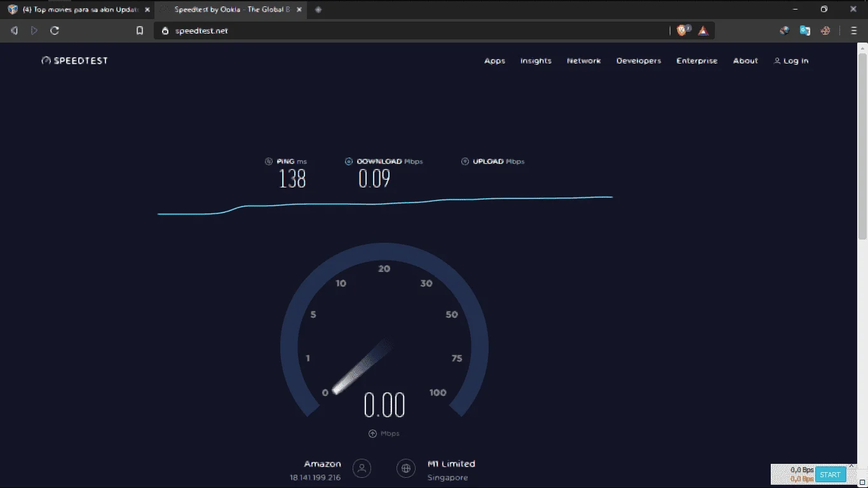Screen dimensions: 868x488
Task: Open the Brave Rewards triangle icon
Action: pos(703,30)
